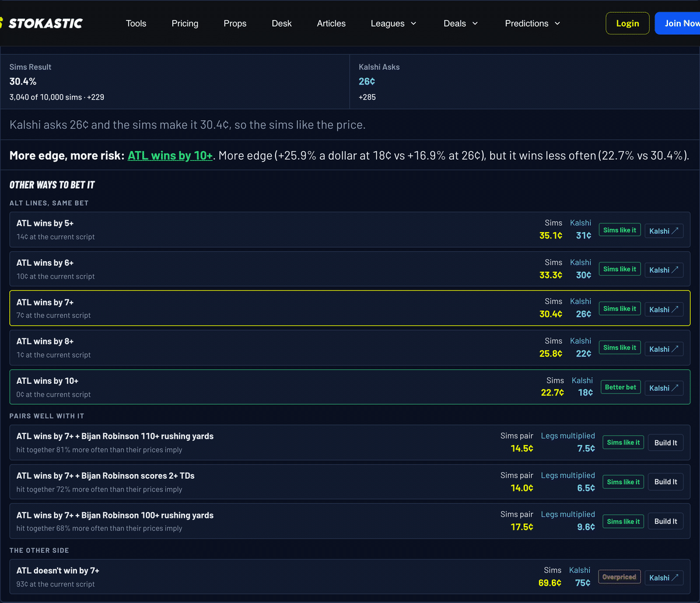Screen dimensions: 700x603
Task: Expand the Predictions dropdown
Action: tap(533, 23)
